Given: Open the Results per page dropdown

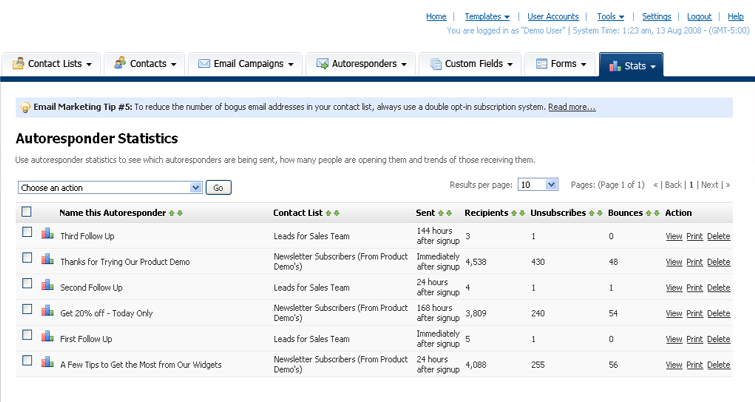Looking at the screenshot, I should [538, 184].
